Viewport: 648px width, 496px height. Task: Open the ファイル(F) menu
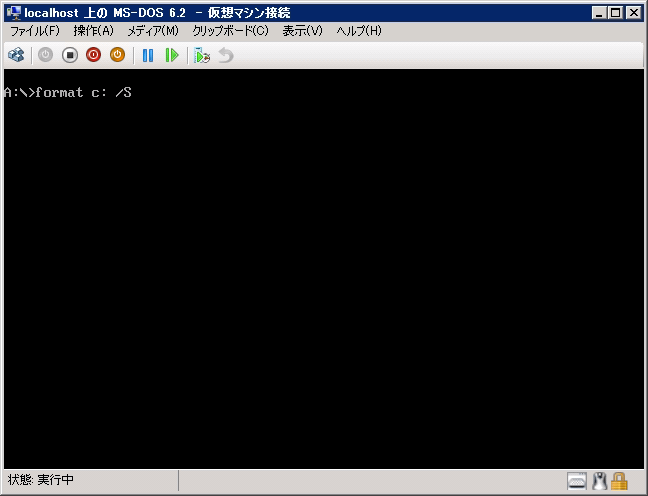(35, 31)
